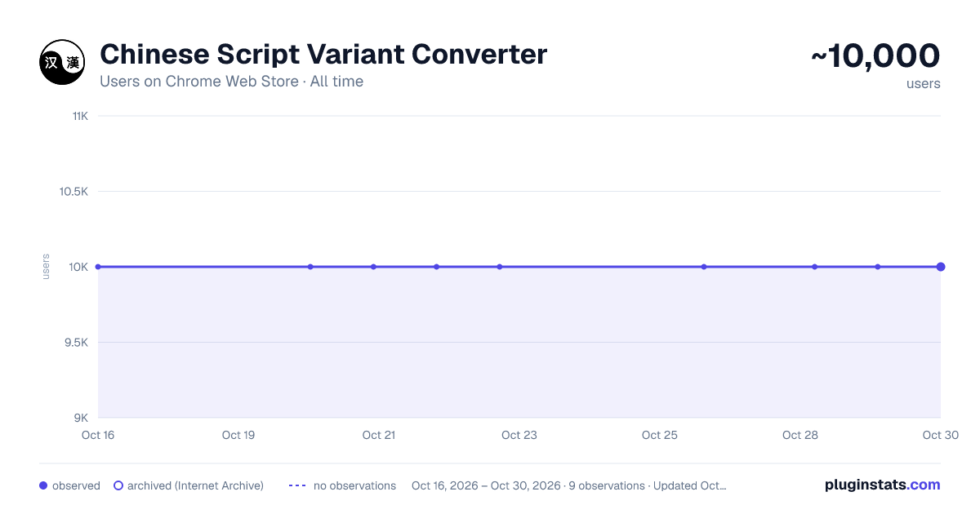The width and height of the screenshot is (980, 514).
Task: Select data point between Oct 25 and Oct 28 labels
Action: (704, 267)
